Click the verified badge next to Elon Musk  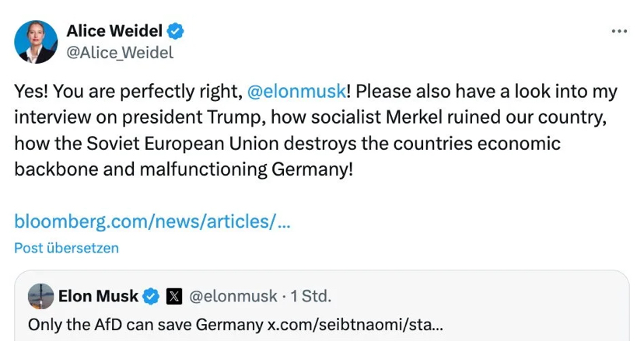click(152, 296)
